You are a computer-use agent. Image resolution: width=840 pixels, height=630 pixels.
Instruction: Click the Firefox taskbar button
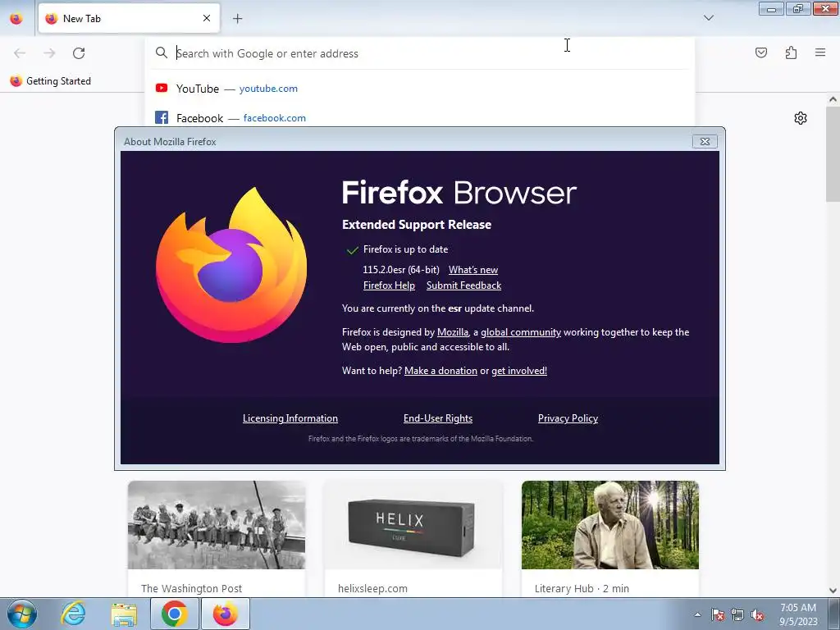point(225,614)
